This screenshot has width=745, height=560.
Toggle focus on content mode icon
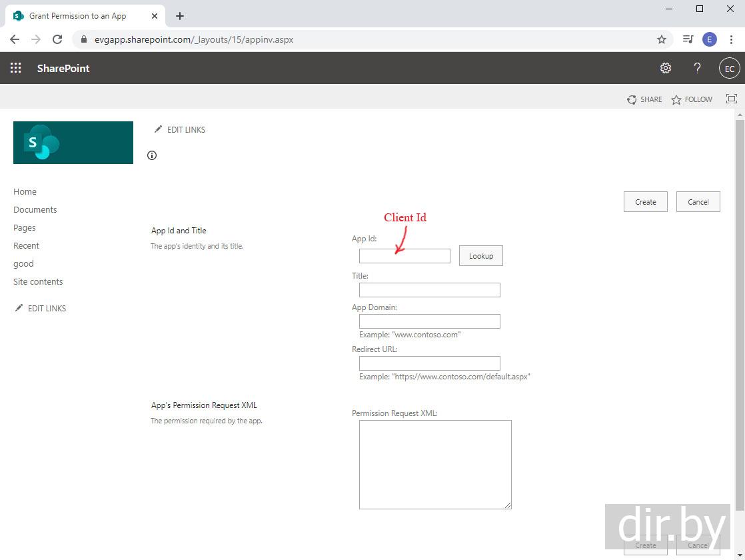click(731, 99)
